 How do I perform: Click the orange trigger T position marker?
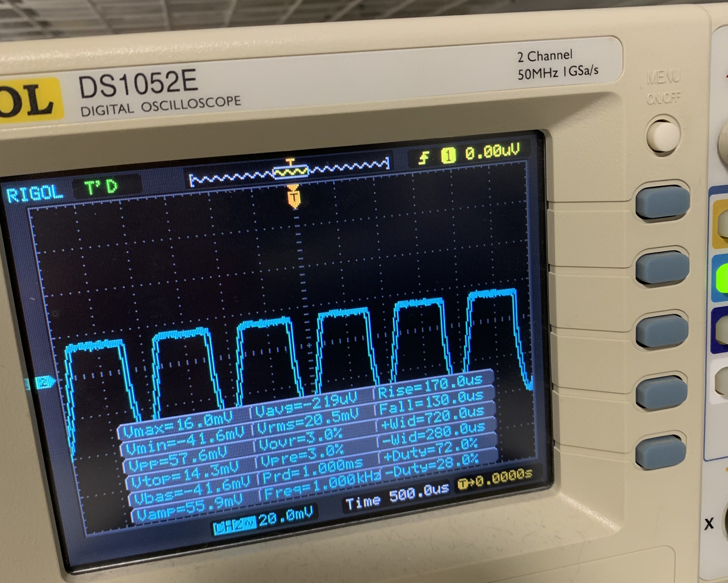tap(294, 197)
